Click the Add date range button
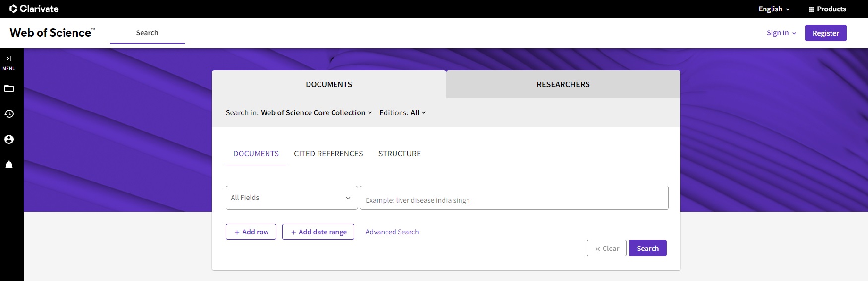Screen dimensions: 868x281 point(318,232)
